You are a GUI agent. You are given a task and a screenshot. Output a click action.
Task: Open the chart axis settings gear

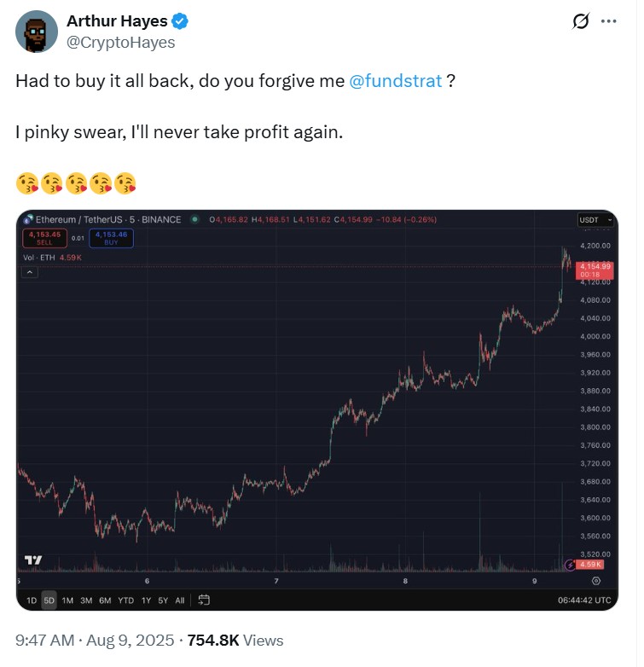click(596, 581)
